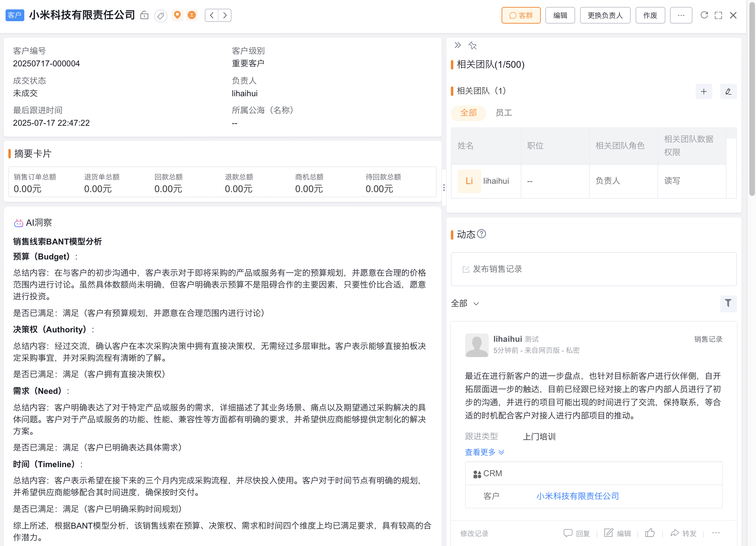756x546 pixels.
Task: Reply to the sales record post
Action: [x=577, y=533]
